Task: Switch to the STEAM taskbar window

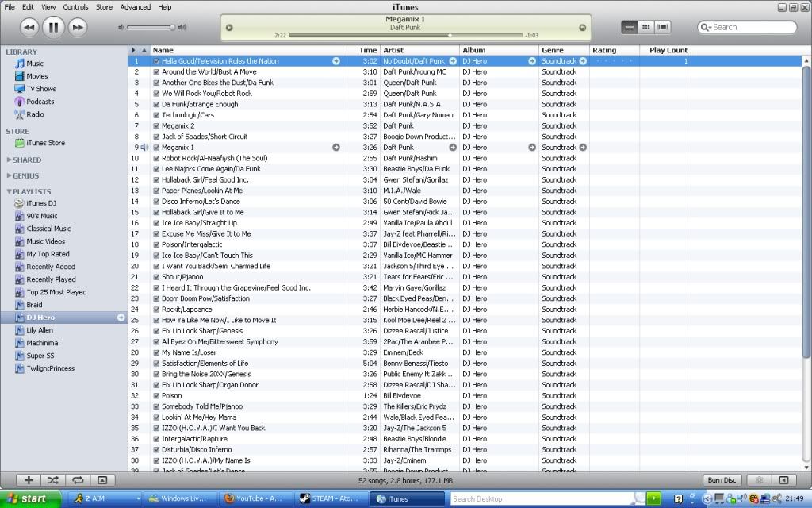Action: tap(331, 498)
